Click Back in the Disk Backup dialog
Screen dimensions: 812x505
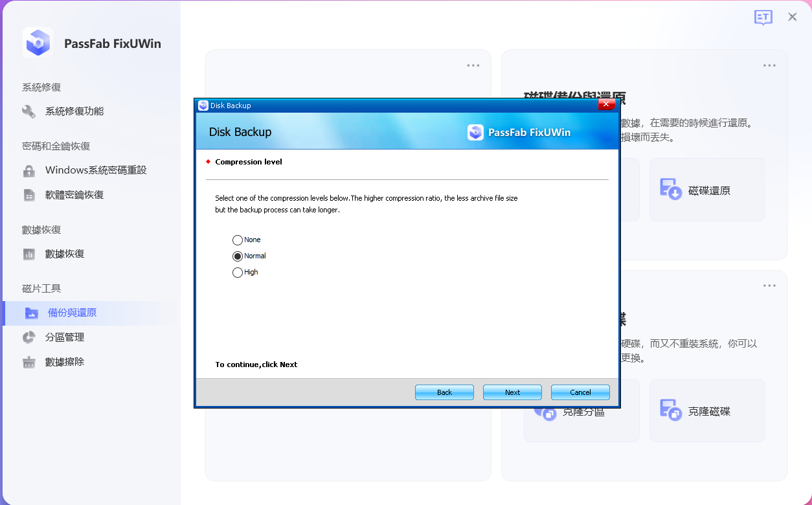[444, 392]
